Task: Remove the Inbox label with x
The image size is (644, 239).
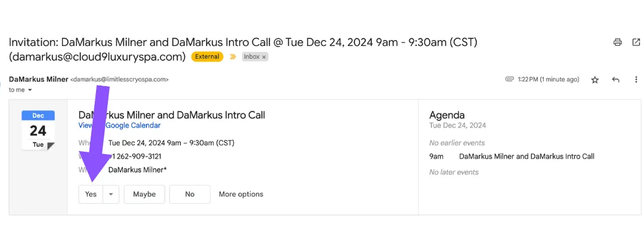Action: pyautogui.click(x=264, y=57)
